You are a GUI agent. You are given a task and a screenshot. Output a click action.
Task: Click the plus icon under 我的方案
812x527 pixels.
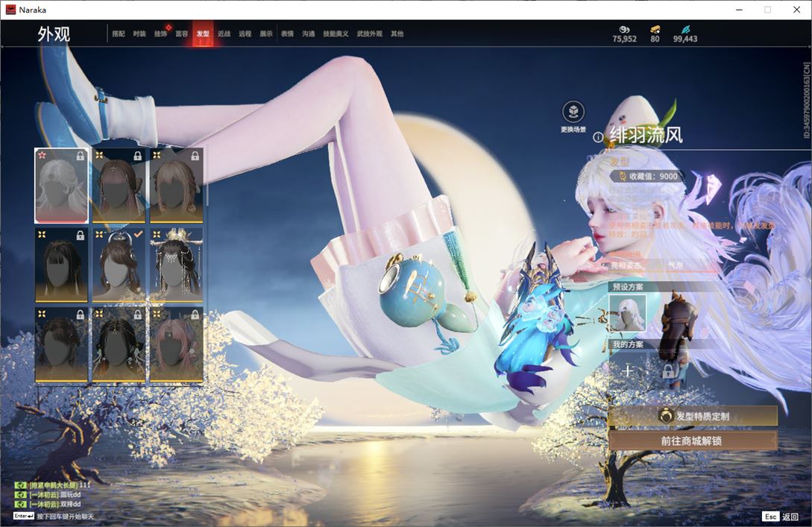tap(628, 370)
